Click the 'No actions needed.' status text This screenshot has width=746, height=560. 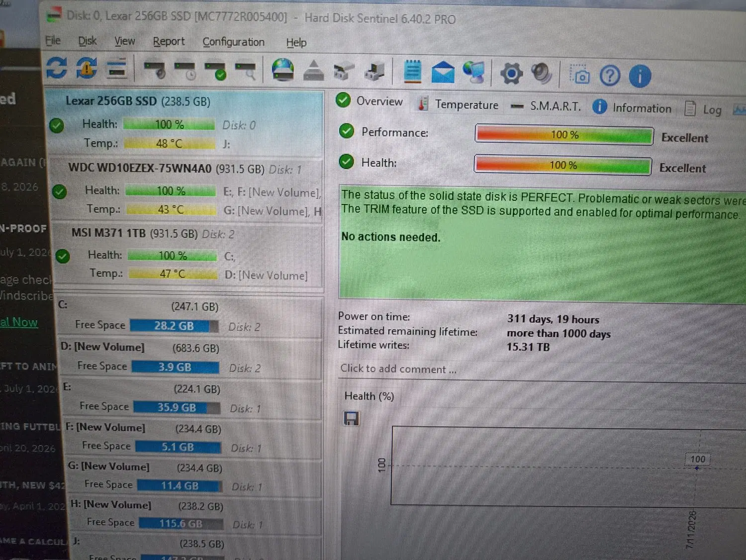(391, 237)
